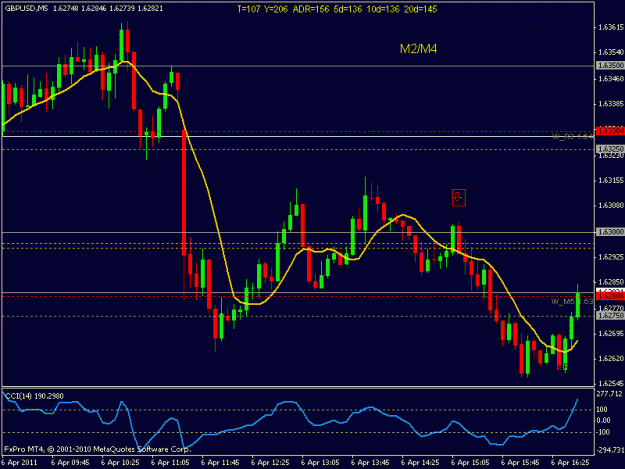Image resolution: width=625 pixels, height=469 pixels.
Task: Click the 6 Apr 15:45 time label
Action: pyautogui.click(x=520, y=463)
